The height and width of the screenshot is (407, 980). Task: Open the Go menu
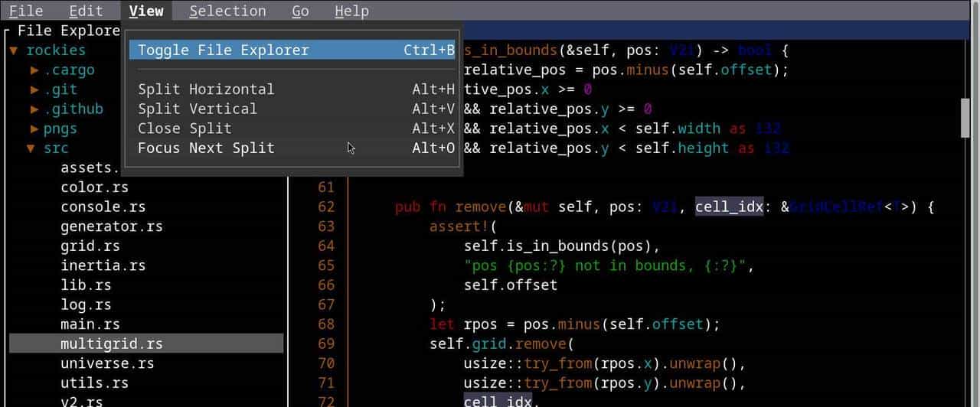[x=300, y=11]
